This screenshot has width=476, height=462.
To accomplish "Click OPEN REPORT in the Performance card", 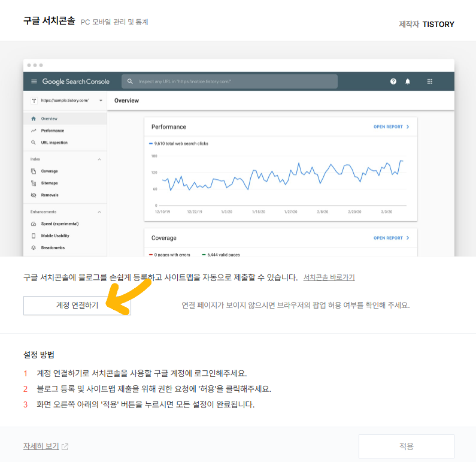I will click(x=392, y=127).
